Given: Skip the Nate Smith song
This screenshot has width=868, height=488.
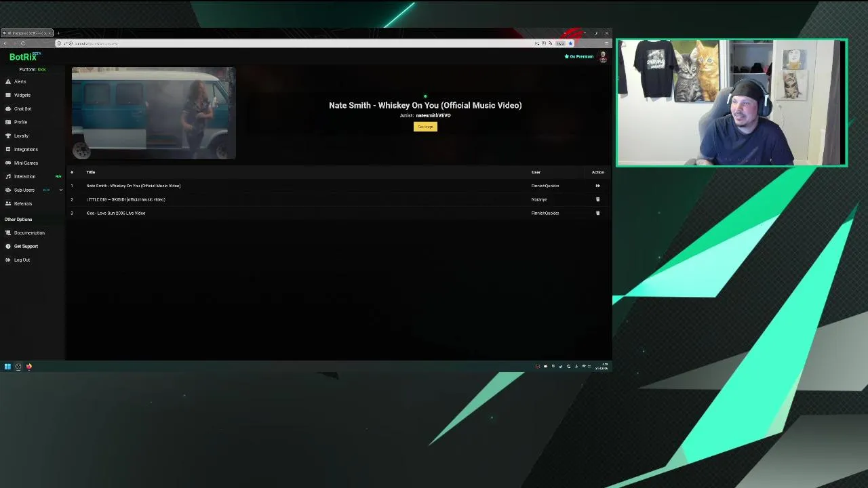Looking at the screenshot, I should 597,186.
